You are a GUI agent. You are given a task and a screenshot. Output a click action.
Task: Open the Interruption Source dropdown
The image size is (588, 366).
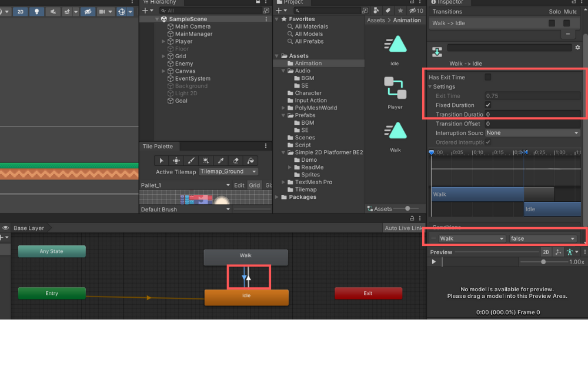[x=532, y=133]
